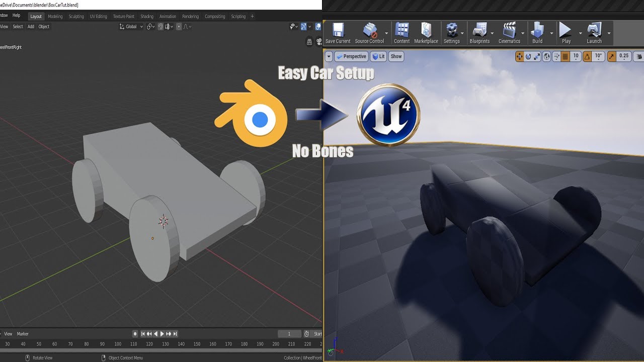Cycle world/local coordinate system globe icon

coord(546,56)
